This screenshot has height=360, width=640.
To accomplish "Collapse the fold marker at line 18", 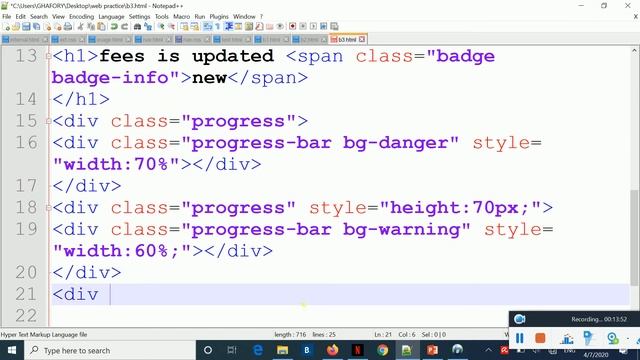I will coord(49,208).
